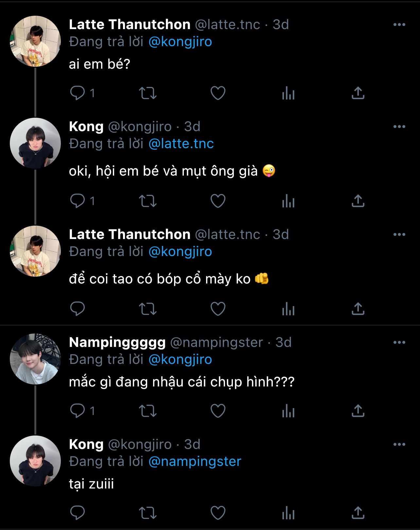Like Nampingggg's "mắc gì đang nhậu" tweet
Screen dimensions: 420x530
click(218, 411)
